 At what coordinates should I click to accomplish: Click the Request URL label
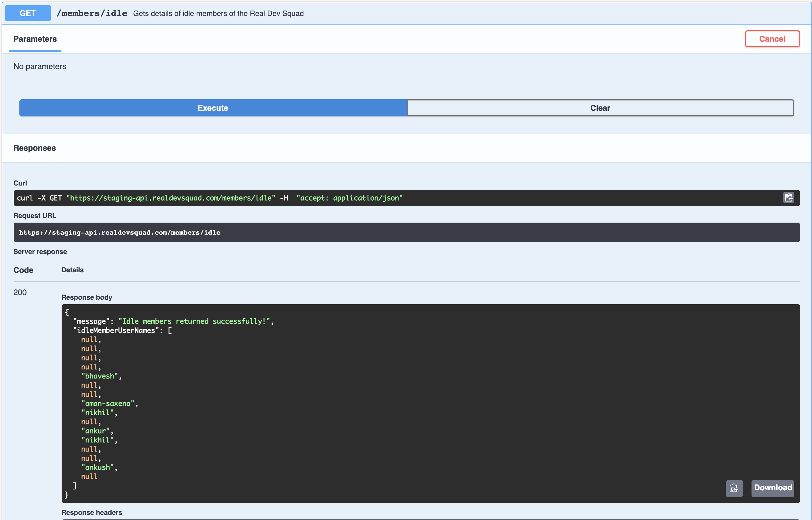[x=35, y=216]
